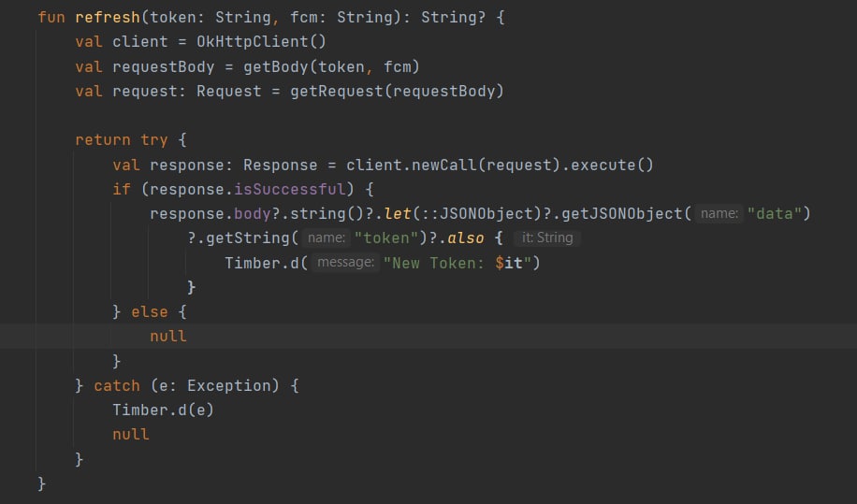Screen dimensions: 857x504
Task: Click the 'Timber.d(e)' call
Action: coord(163,410)
